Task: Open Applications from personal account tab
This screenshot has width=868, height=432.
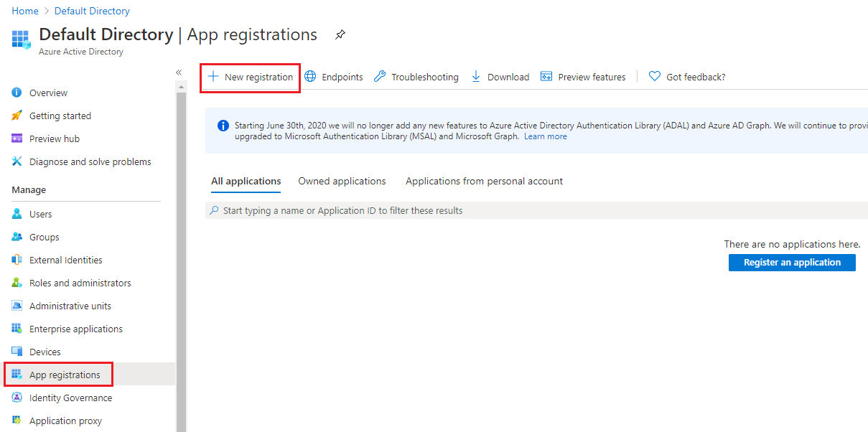Action: click(x=484, y=181)
